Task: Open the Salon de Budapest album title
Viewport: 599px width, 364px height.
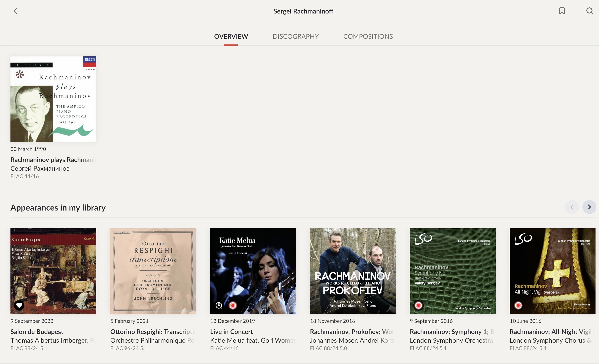Action: tap(37, 332)
